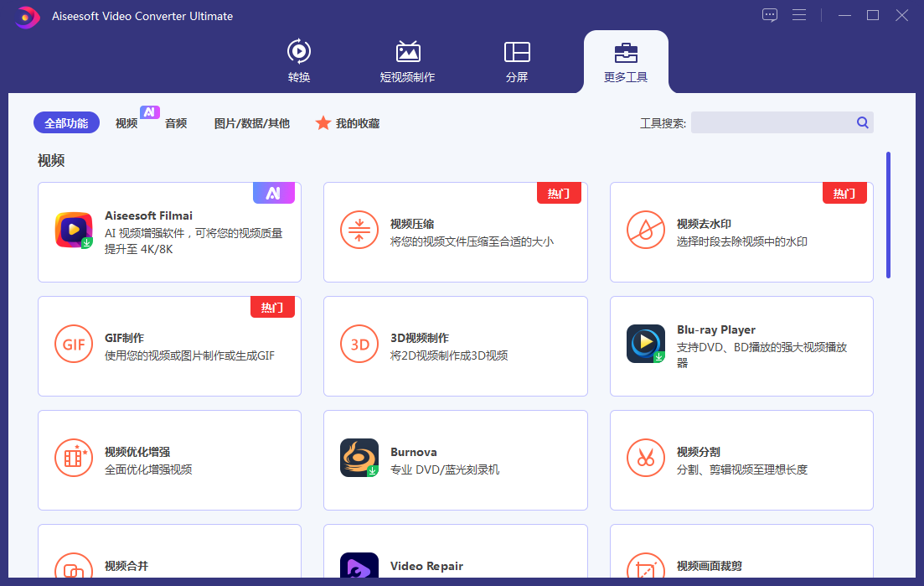Open the hamburger menu in title bar
This screenshot has height=586, width=924.
coord(799,15)
